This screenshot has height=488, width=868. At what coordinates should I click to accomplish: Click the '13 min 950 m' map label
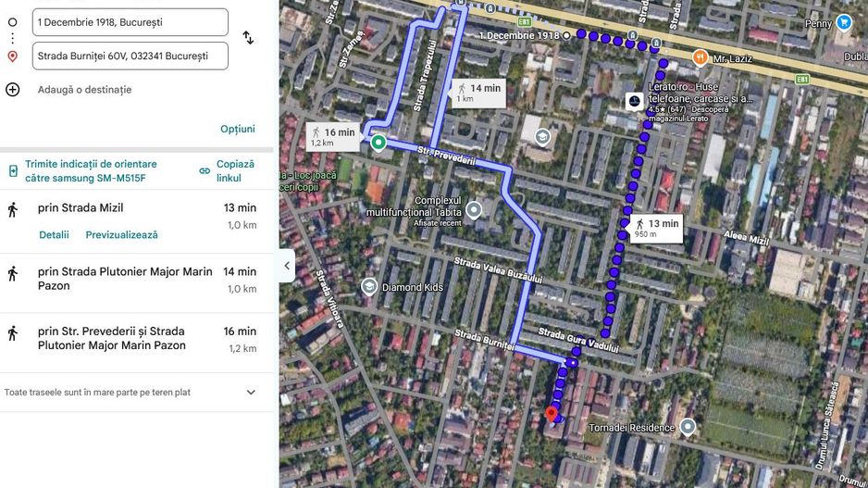pyautogui.click(x=656, y=228)
